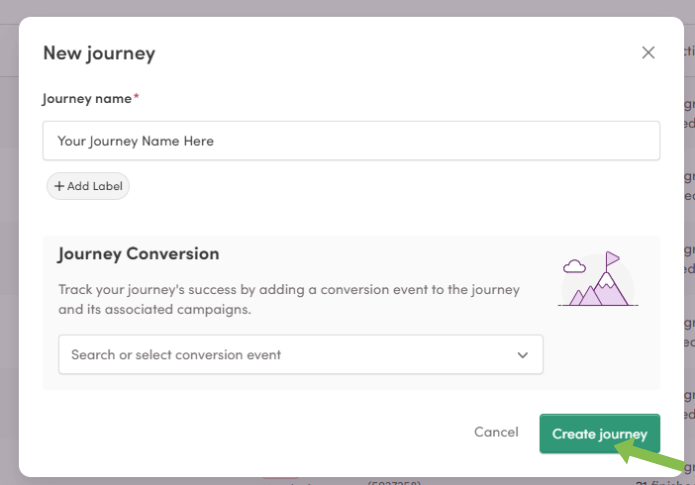Click the red required asterisk marker
This screenshot has height=485, width=695.
point(137,96)
